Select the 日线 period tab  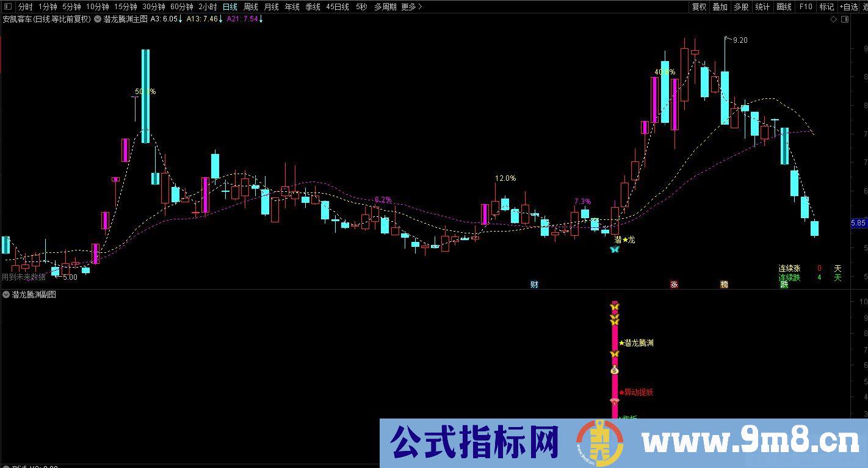point(230,7)
